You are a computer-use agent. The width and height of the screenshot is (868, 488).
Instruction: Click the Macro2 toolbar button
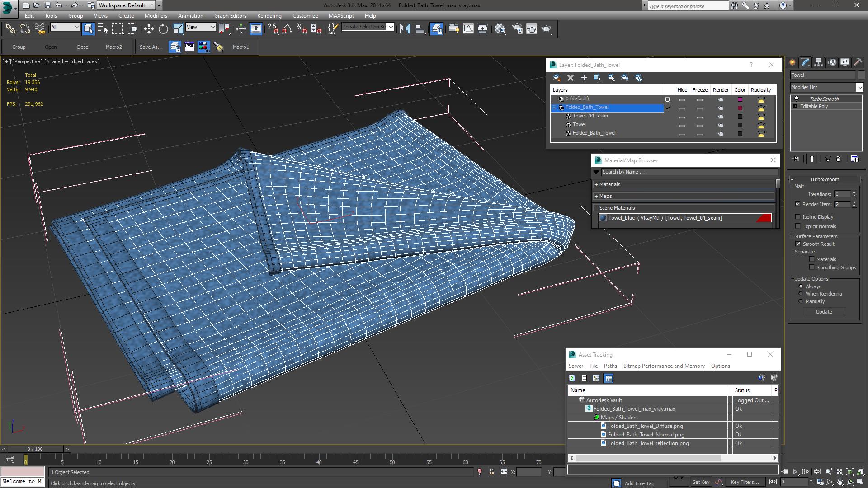[114, 47]
